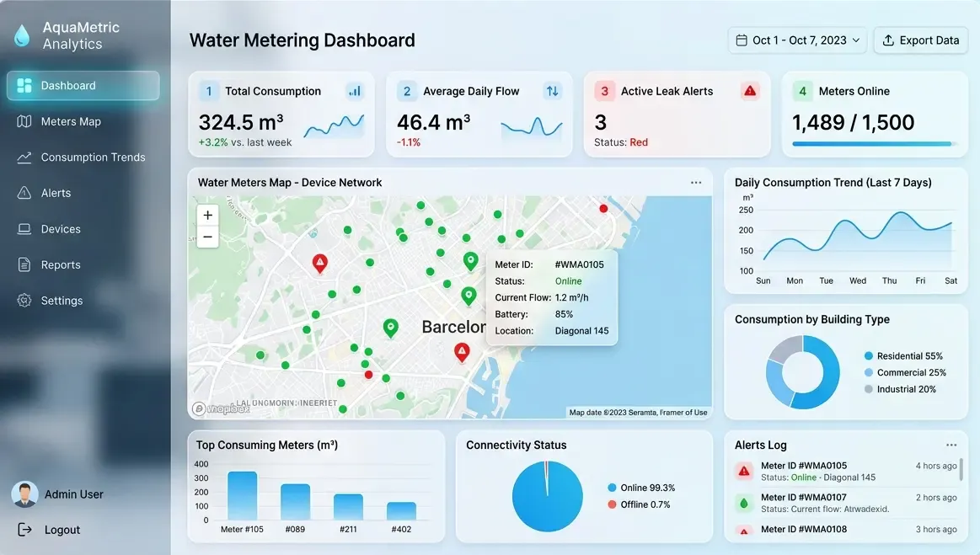
Task: Open the Dashboard sidebar item
Action: click(x=83, y=86)
